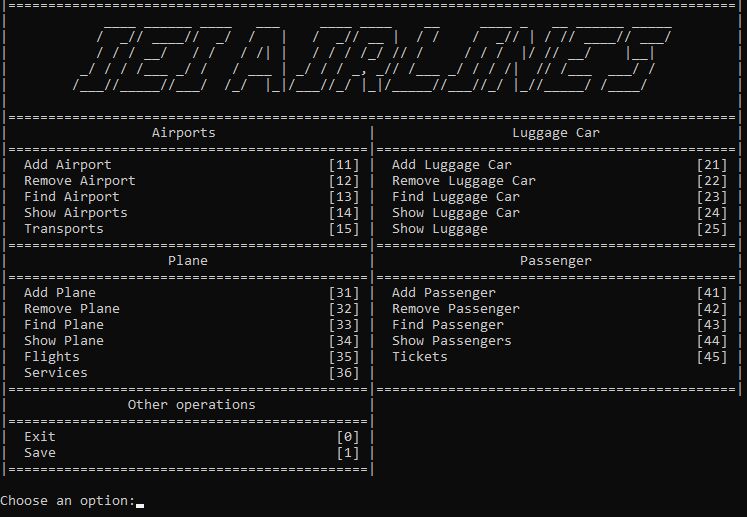Viewport: 747px width, 517px height.
Task: Click option code [11]
Action: coord(344,165)
